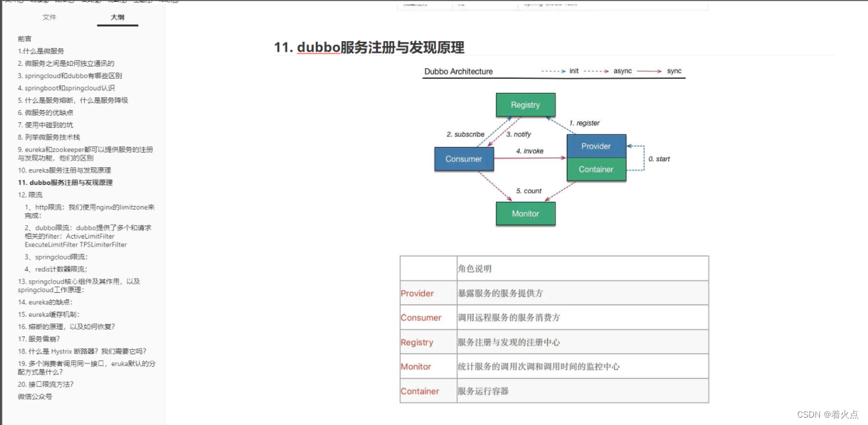Click table cell 服务注册与发现的注册中心
Viewport: 868px width, 425px height.
(583, 342)
